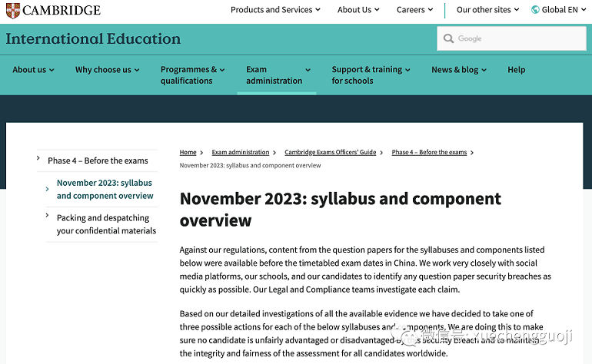Screen dimensions: 592x364
Task: Go to Home breadcrumb link
Action: (x=188, y=152)
